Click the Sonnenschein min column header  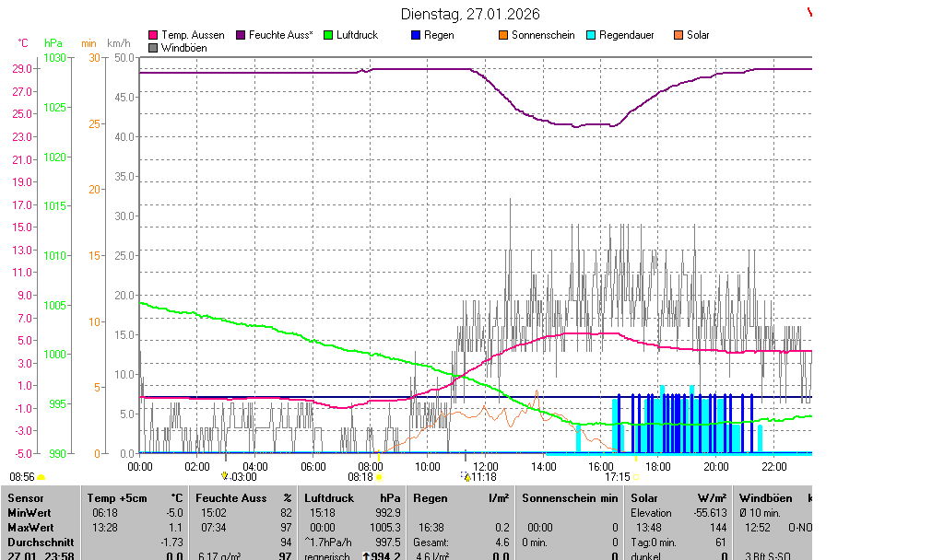tap(570, 497)
